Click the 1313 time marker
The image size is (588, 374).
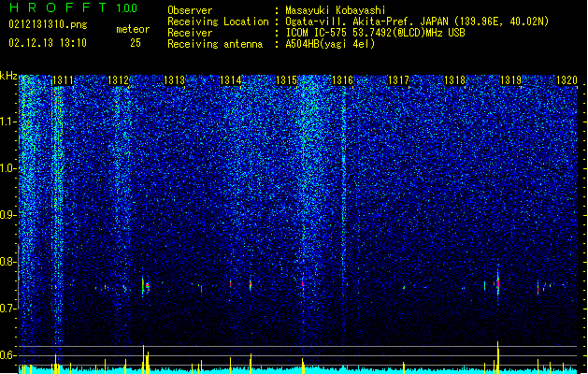pos(175,80)
